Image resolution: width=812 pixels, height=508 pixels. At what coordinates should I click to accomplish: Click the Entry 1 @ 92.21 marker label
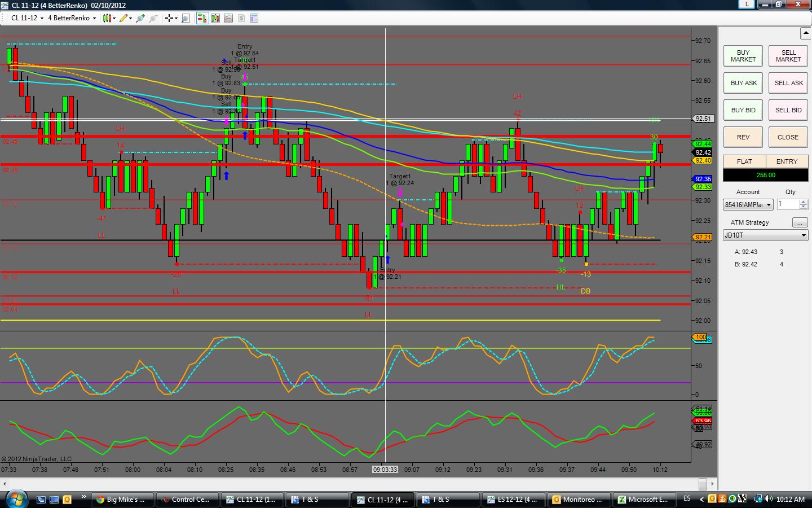pos(388,273)
